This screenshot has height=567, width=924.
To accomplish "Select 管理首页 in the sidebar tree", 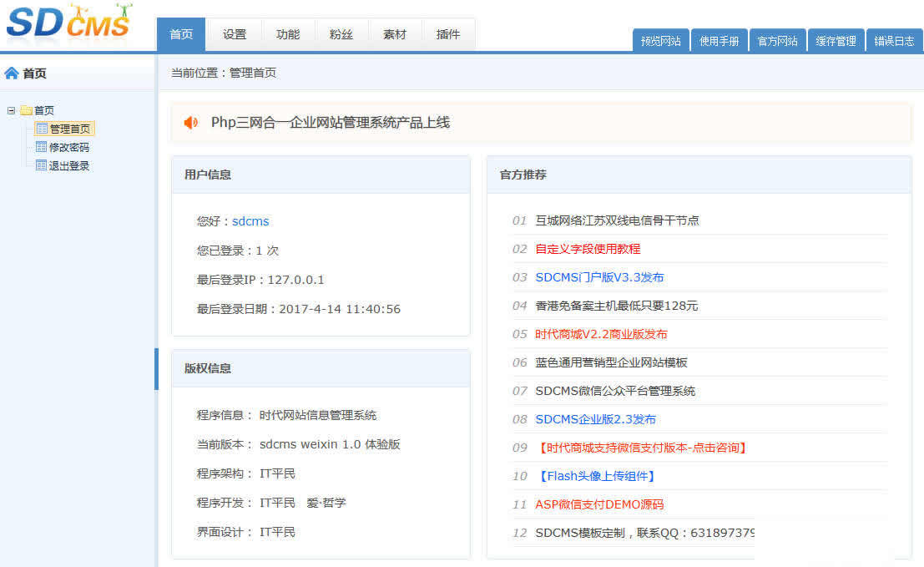I will click(69, 129).
